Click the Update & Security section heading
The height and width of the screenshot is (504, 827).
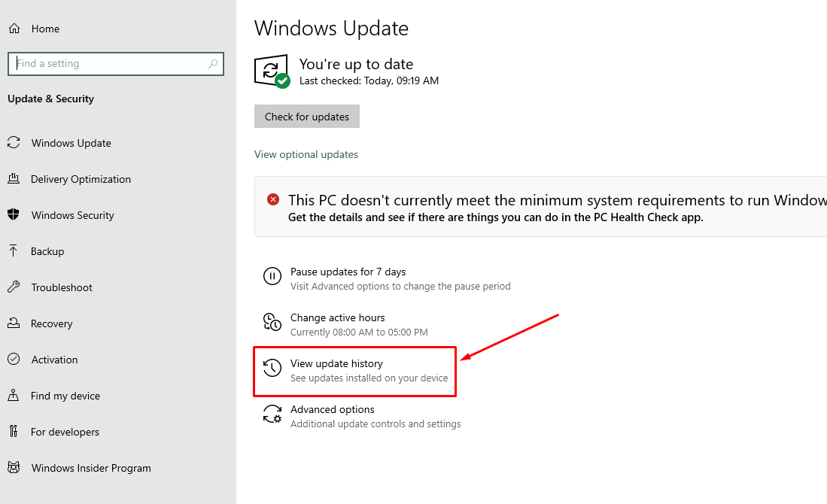coord(50,99)
